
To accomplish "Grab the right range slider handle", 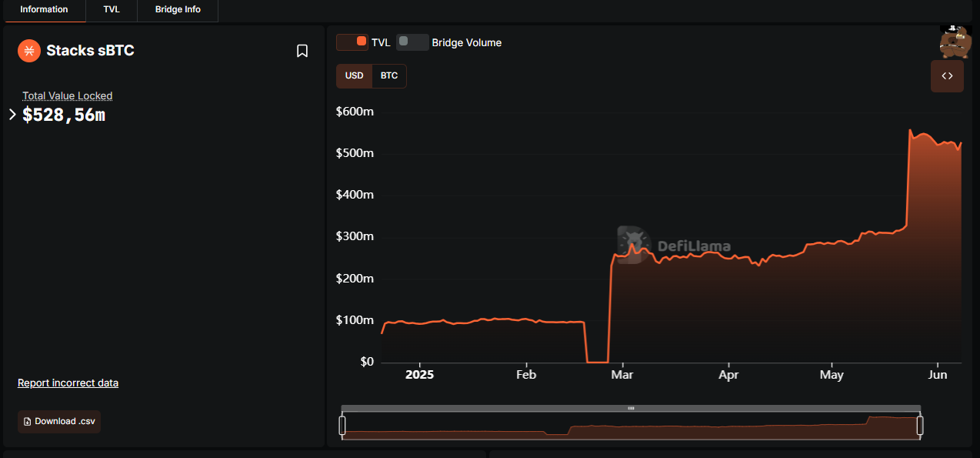I will coord(920,426).
